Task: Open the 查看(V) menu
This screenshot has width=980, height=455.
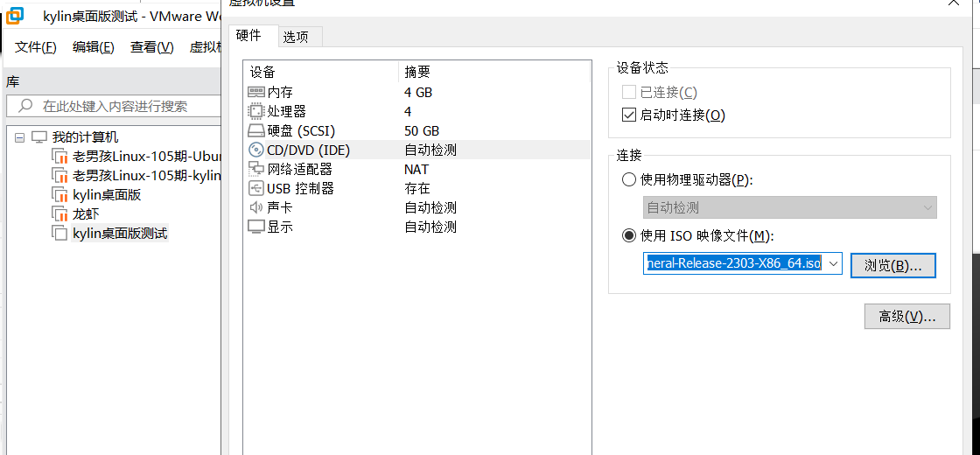Action: (x=152, y=47)
